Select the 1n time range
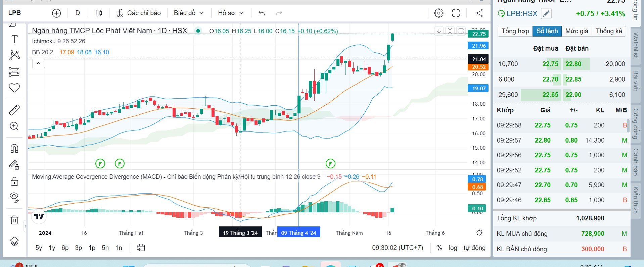 click(x=119, y=248)
